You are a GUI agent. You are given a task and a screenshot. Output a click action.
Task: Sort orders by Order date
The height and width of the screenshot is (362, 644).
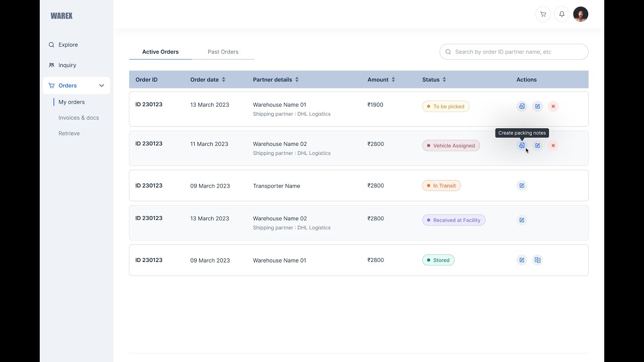[223, 80]
